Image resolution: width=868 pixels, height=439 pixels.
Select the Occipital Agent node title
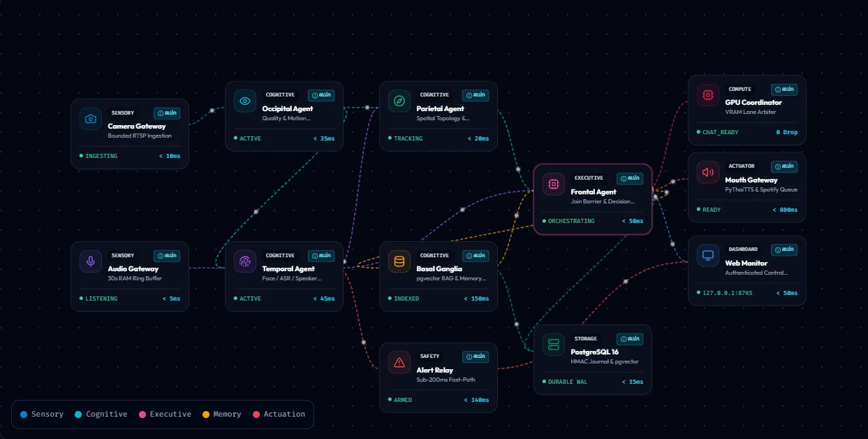288,108
